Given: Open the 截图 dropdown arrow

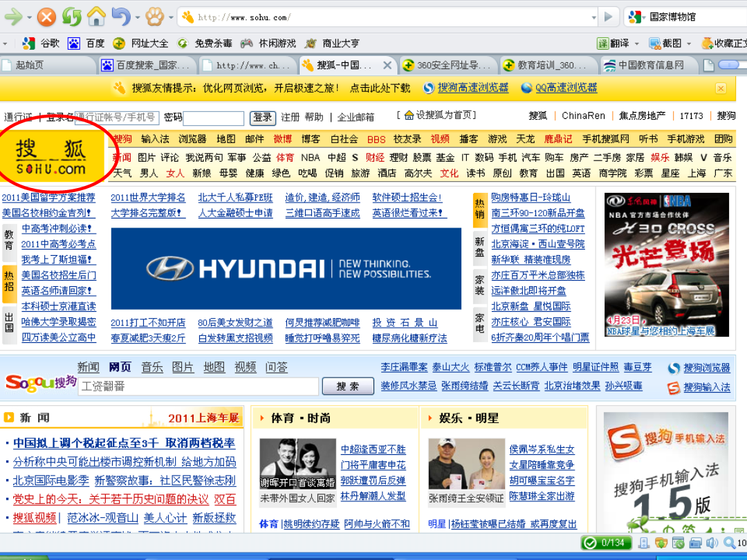Looking at the screenshot, I should click(689, 44).
